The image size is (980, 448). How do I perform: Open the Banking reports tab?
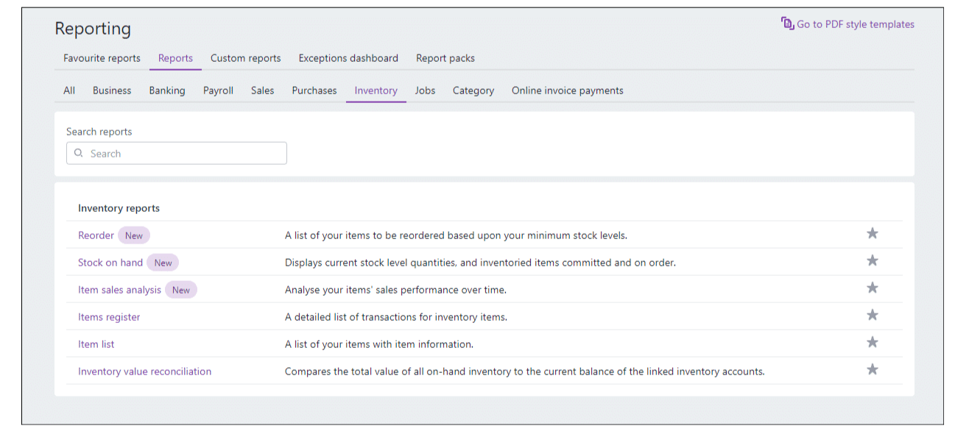point(167,90)
